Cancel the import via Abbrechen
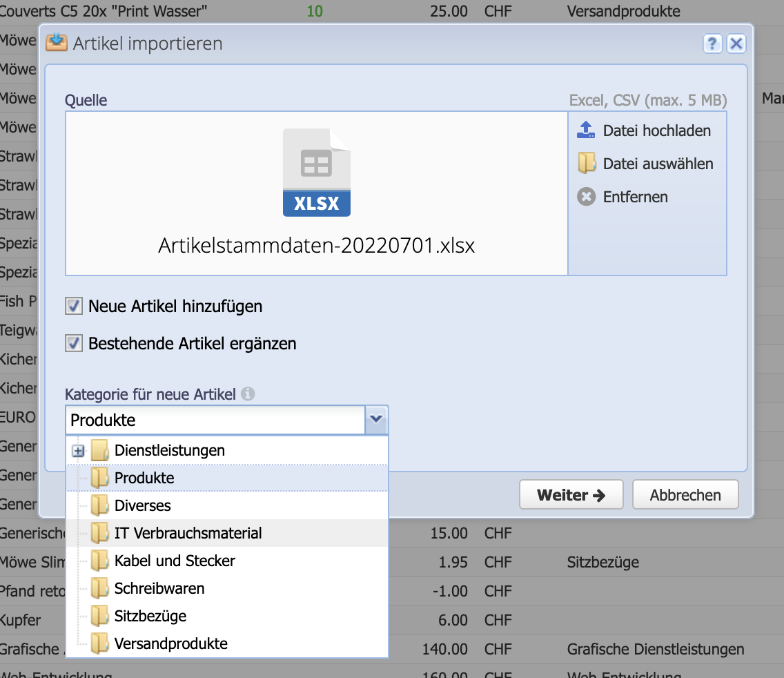784x678 pixels. pyautogui.click(x=685, y=494)
